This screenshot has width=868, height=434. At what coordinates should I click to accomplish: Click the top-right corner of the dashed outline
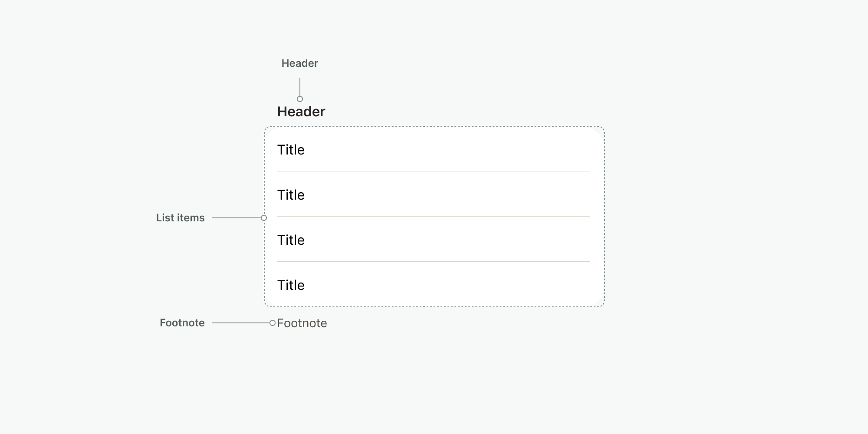click(x=603, y=128)
